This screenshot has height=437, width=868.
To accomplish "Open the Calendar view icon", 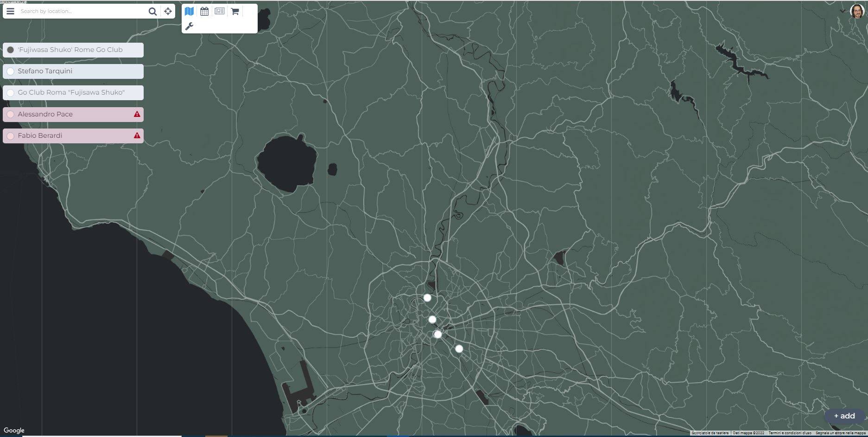I will (x=204, y=11).
